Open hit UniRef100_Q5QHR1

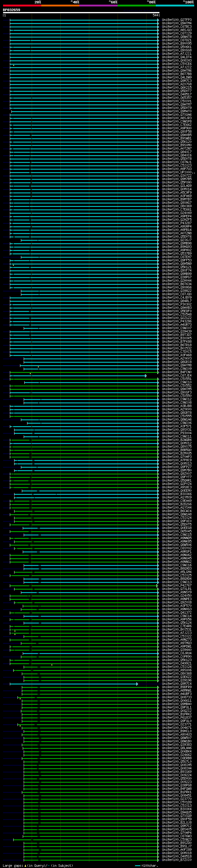click(177, 481)
